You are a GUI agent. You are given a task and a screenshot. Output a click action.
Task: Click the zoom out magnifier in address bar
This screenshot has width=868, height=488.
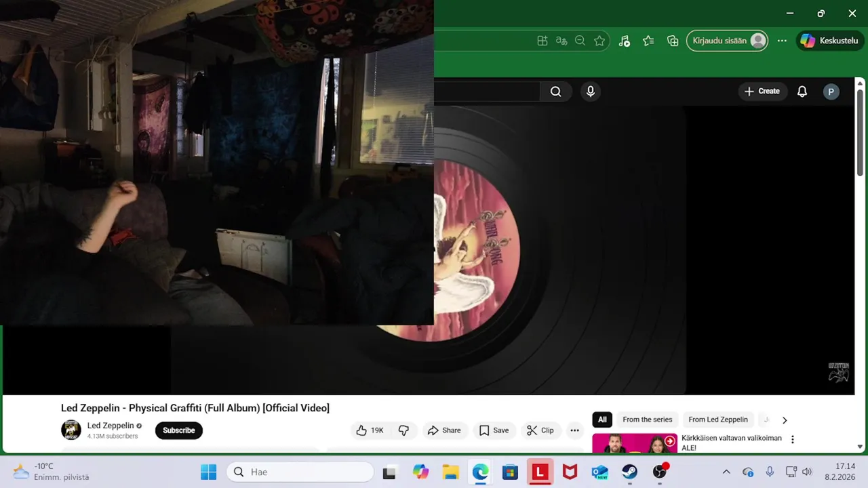tap(580, 41)
